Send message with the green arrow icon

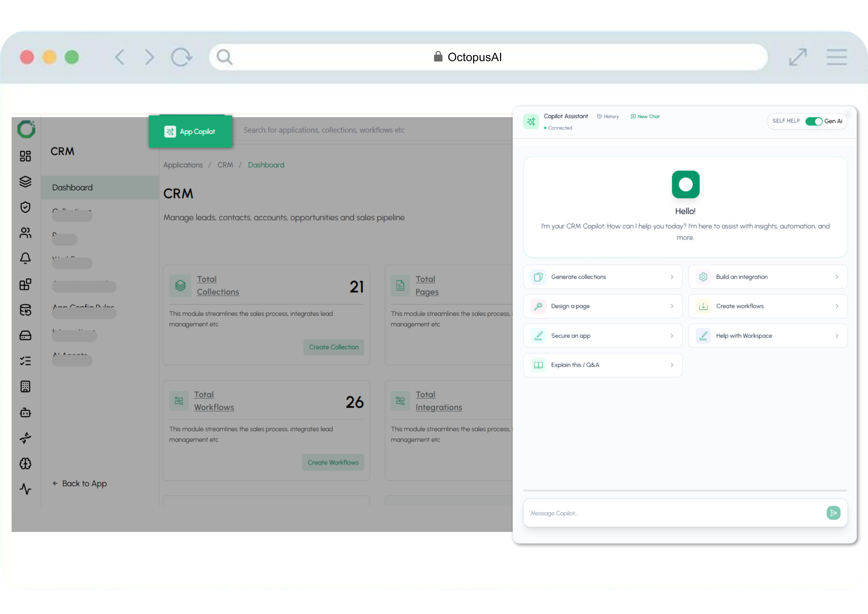(x=833, y=513)
